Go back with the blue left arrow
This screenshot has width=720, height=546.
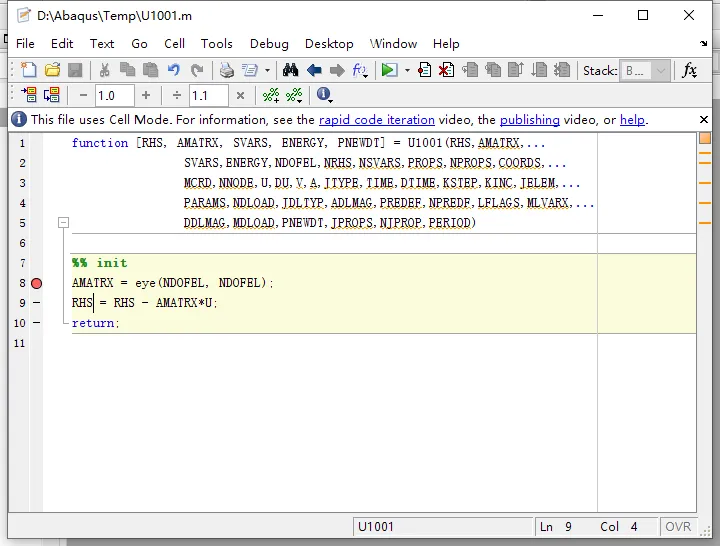pyautogui.click(x=314, y=70)
